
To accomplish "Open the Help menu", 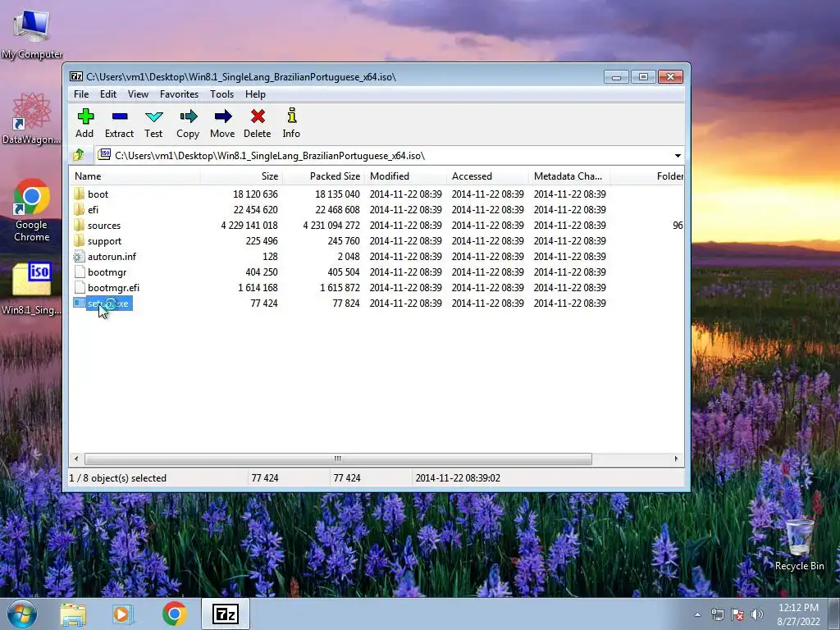I will pyautogui.click(x=256, y=94).
